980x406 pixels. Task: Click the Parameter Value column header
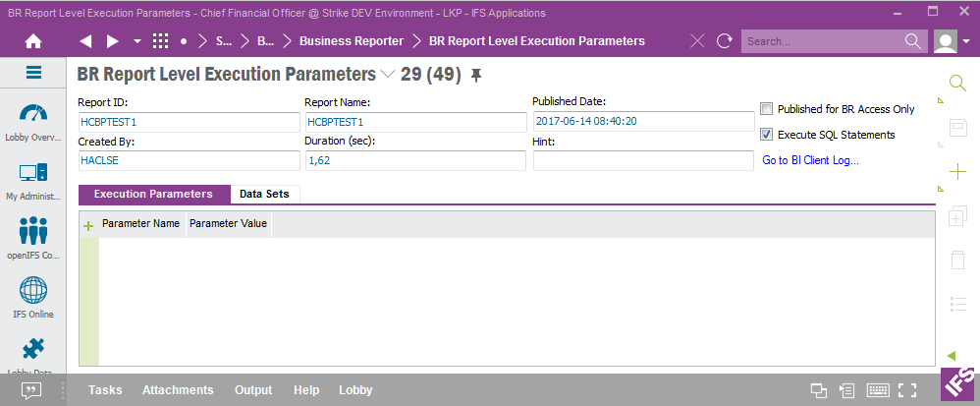coord(229,223)
